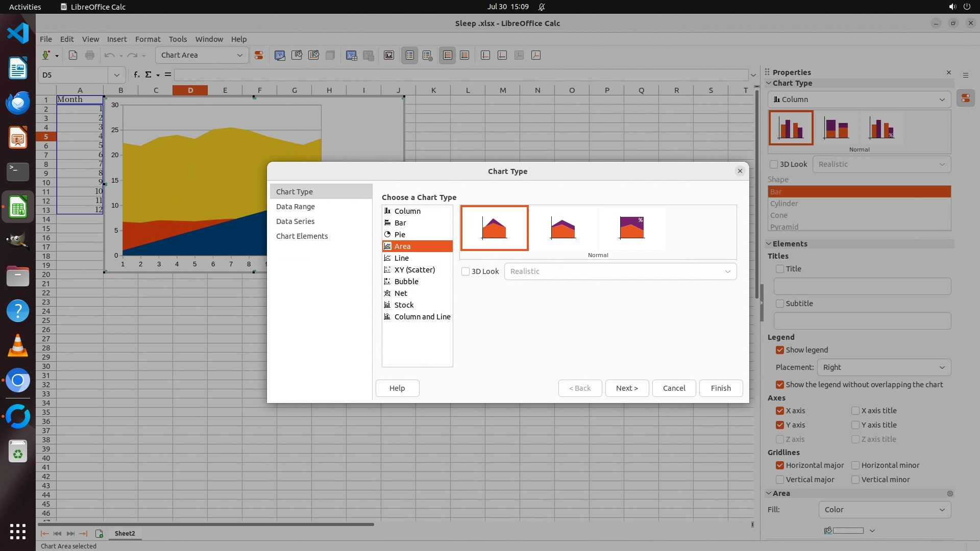Image resolution: width=980 pixels, height=551 pixels.
Task: Choose Bubble chart type from list
Action: click(406, 282)
